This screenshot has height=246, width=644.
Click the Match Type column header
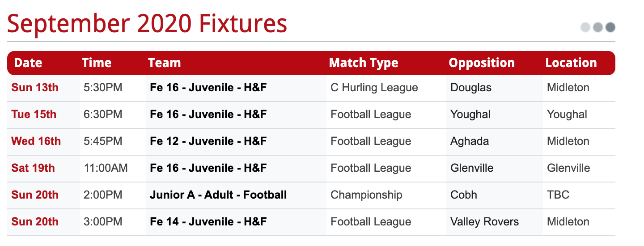point(364,63)
